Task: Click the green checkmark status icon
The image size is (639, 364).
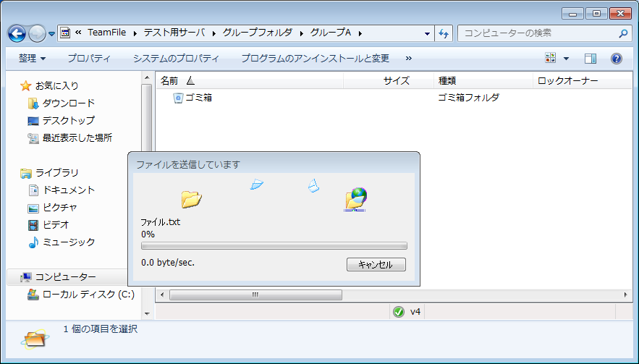Action: [398, 312]
